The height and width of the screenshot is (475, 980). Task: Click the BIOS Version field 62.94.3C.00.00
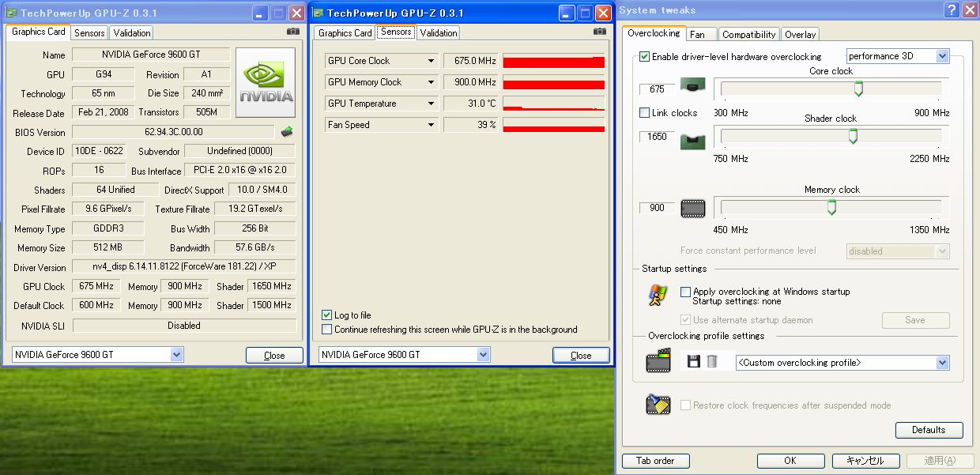point(174,133)
